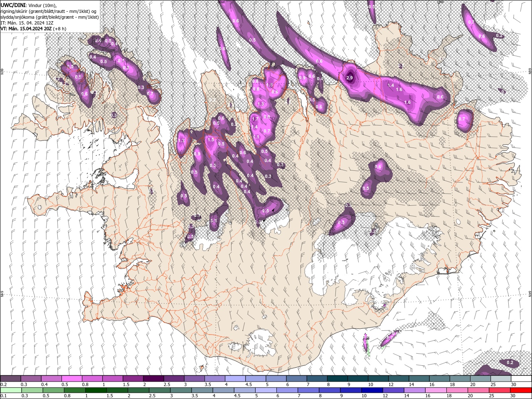
Task: Click the '30' label on the snow scale
Action: pos(514,384)
